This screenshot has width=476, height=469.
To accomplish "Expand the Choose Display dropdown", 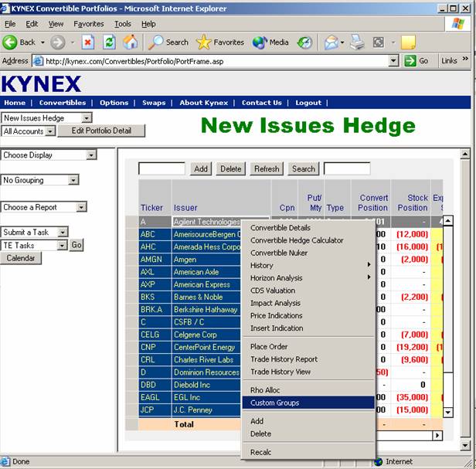I will (x=90, y=155).
